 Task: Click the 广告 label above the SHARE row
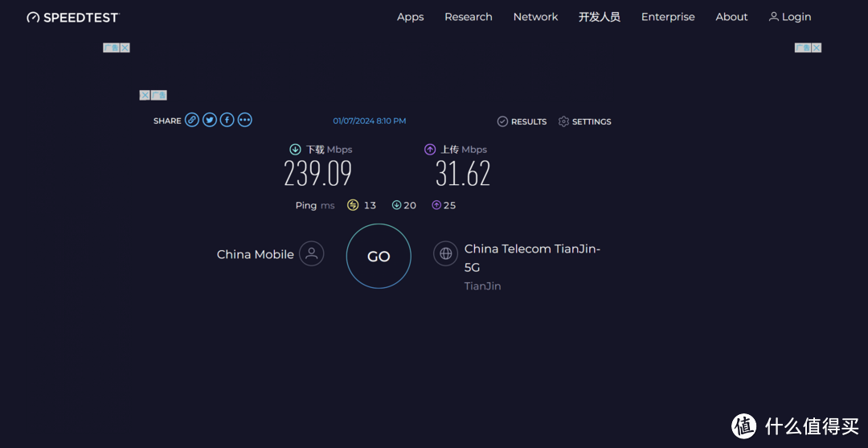coord(159,95)
